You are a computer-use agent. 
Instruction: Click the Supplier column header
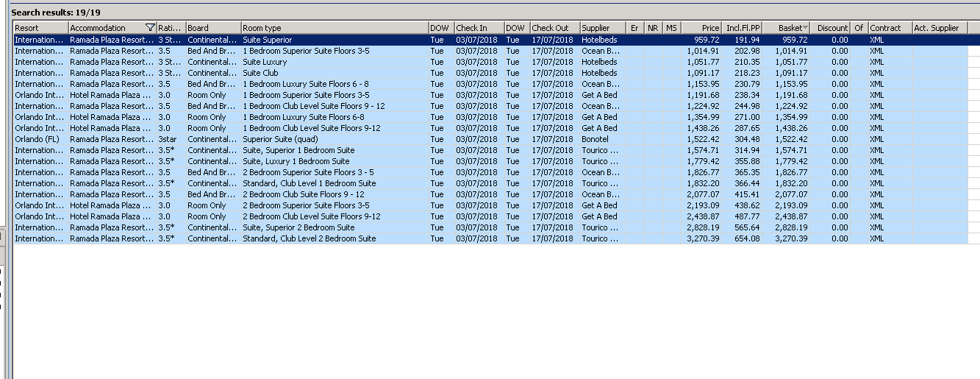click(604, 28)
